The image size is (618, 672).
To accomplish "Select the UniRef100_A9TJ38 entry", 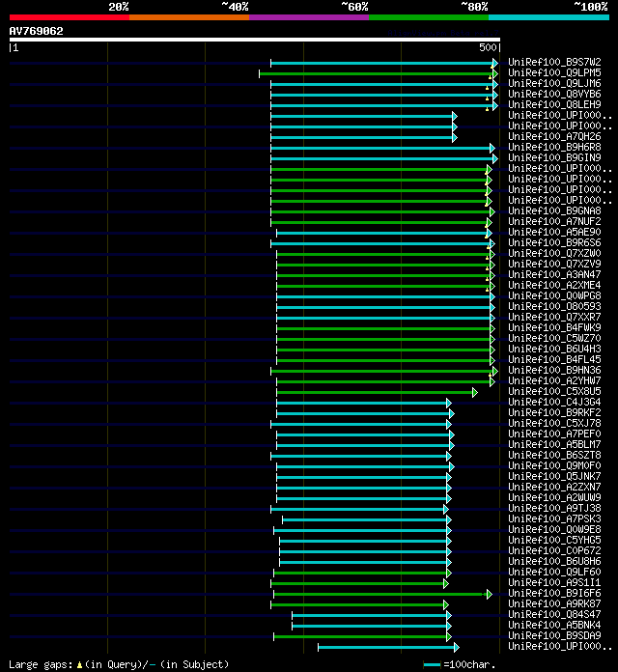I will click(x=554, y=508).
